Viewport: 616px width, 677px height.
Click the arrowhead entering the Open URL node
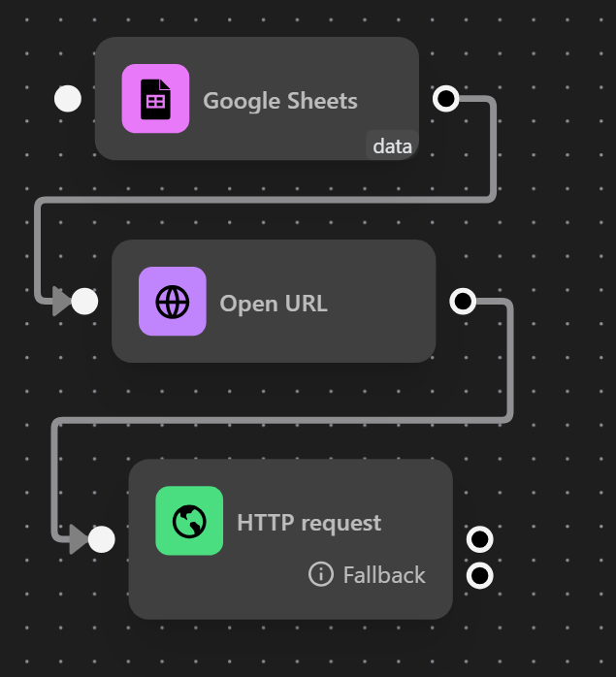coord(61,301)
